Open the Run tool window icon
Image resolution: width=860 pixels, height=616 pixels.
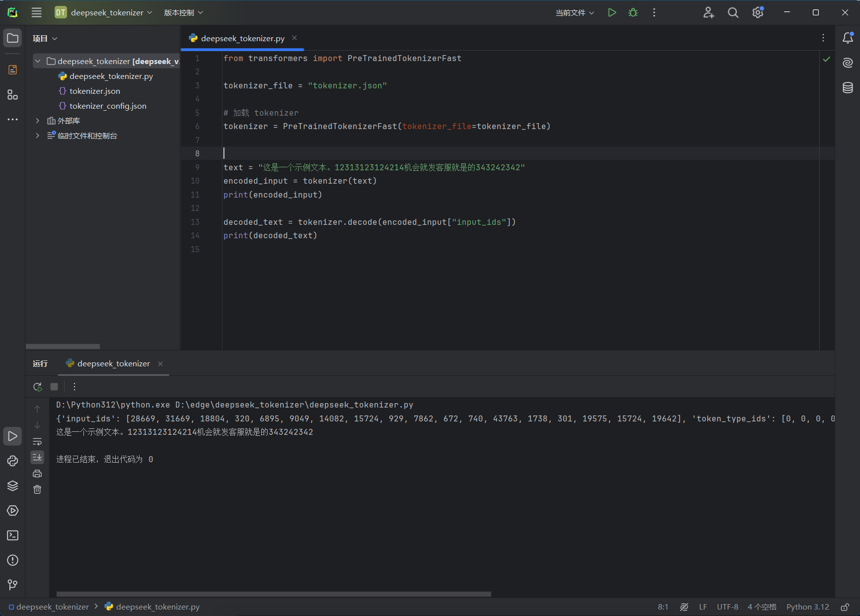point(13,436)
